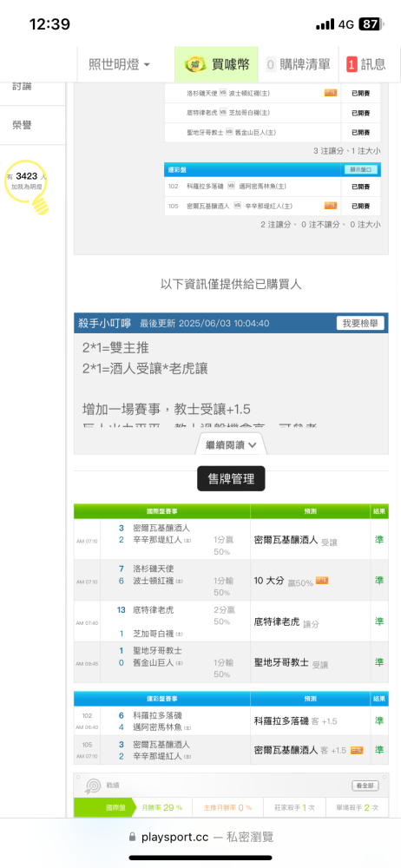Click VS icon in 聖地牙哥教士 vs 舊金山巨人 row
Screen dimensions: 401x868
click(229, 132)
